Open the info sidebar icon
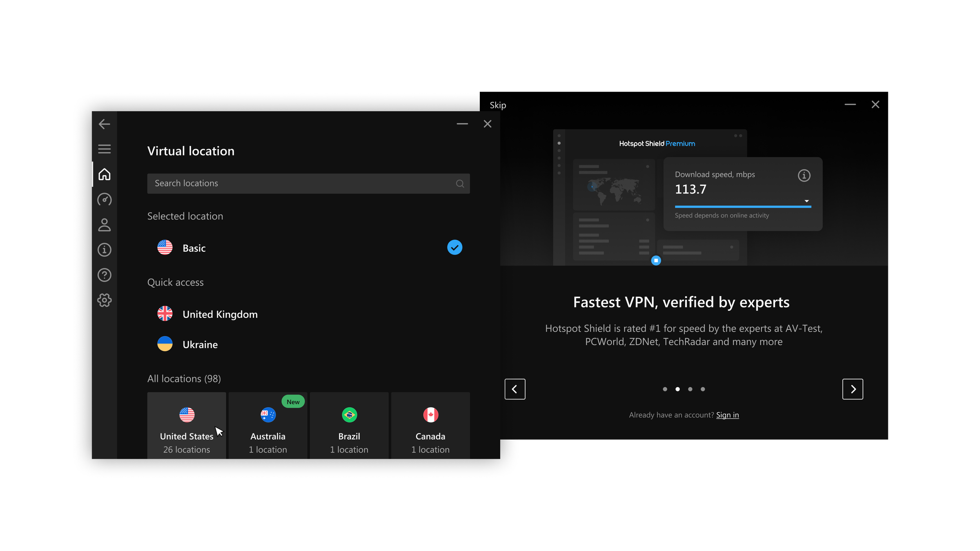The height and width of the screenshot is (551, 980). click(104, 250)
